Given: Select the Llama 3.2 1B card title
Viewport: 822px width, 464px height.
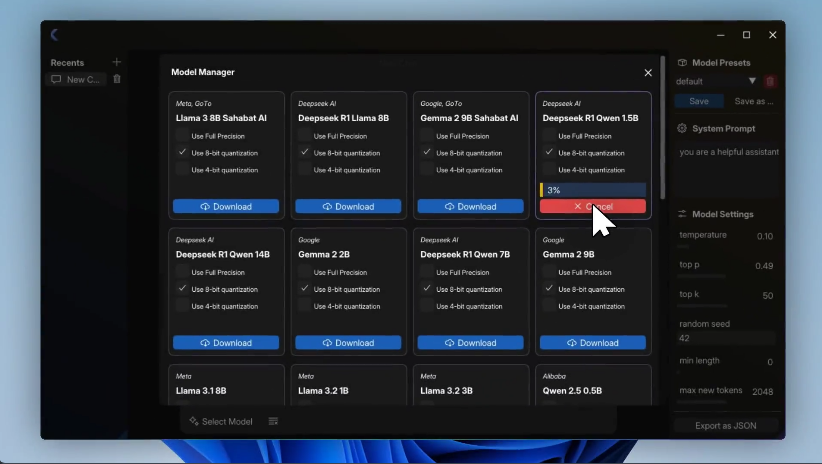Looking at the screenshot, I should point(323,391).
